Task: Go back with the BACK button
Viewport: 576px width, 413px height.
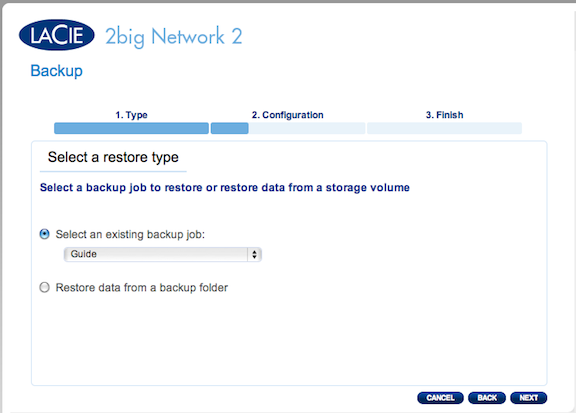Action: (487, 398)
